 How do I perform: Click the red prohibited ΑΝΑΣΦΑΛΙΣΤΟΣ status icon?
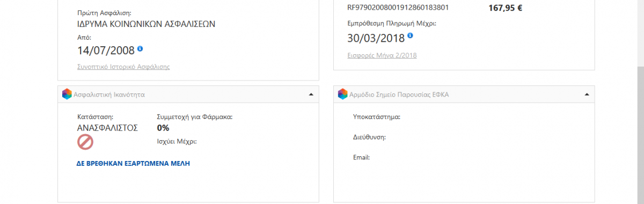(x=85, y=142)
